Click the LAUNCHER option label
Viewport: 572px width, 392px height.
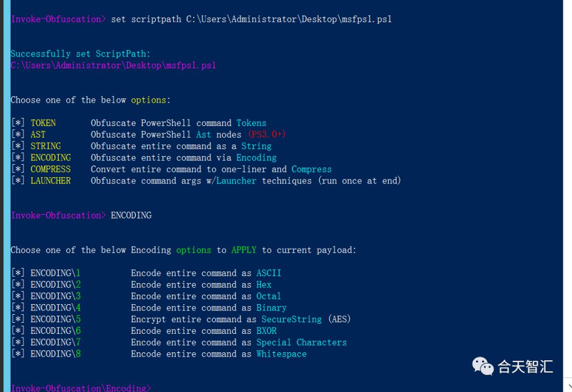click(51, 181)
